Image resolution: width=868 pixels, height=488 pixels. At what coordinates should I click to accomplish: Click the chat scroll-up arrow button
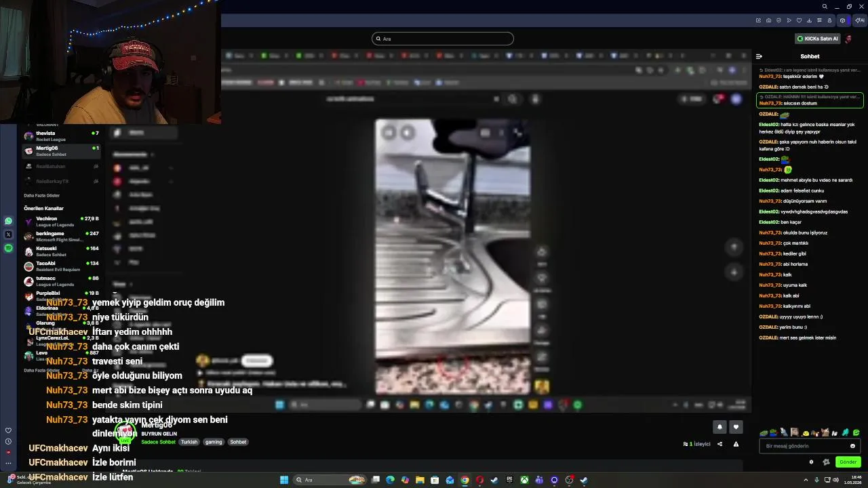(734, 247)
